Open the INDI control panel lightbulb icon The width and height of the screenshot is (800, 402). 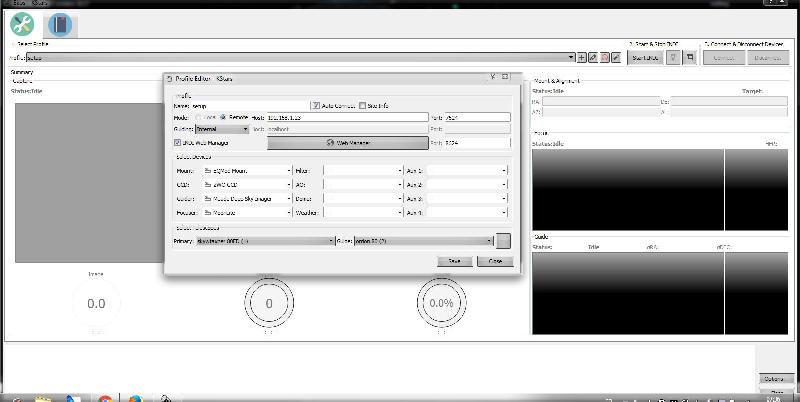(673, 58)
